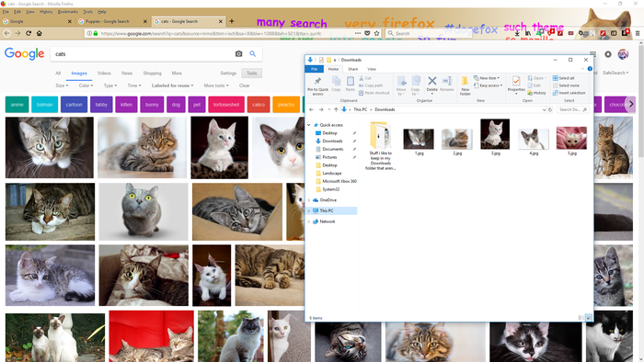644x362 pixels.
Task: Open the Time filter dropdown
Action: 134,85
